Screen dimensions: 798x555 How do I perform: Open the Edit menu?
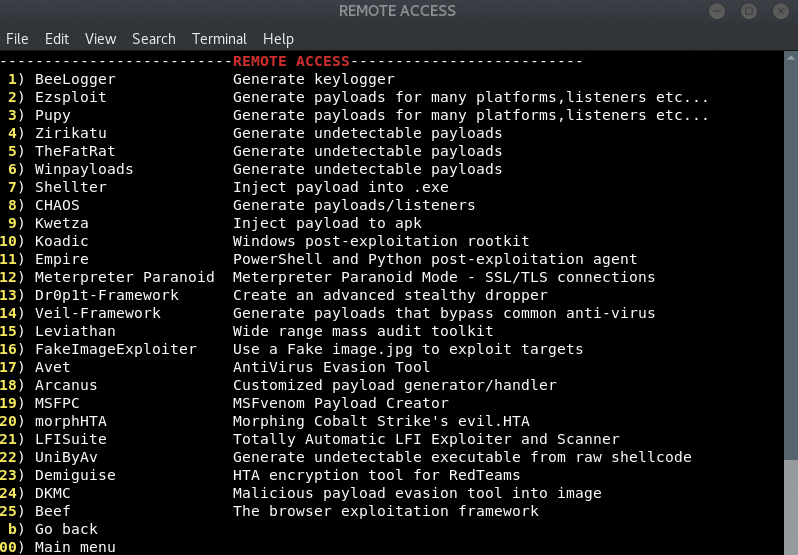point(57,39)
